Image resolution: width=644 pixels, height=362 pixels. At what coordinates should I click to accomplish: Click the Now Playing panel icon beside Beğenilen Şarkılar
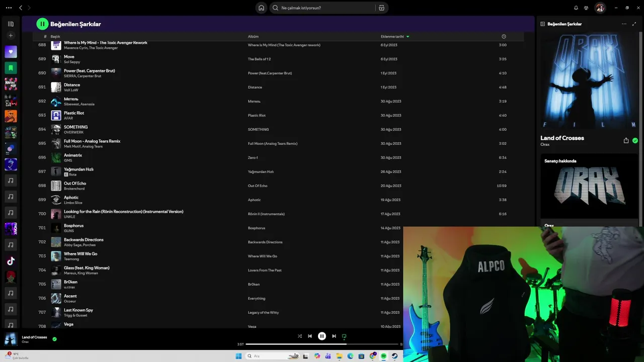(543, 24)
